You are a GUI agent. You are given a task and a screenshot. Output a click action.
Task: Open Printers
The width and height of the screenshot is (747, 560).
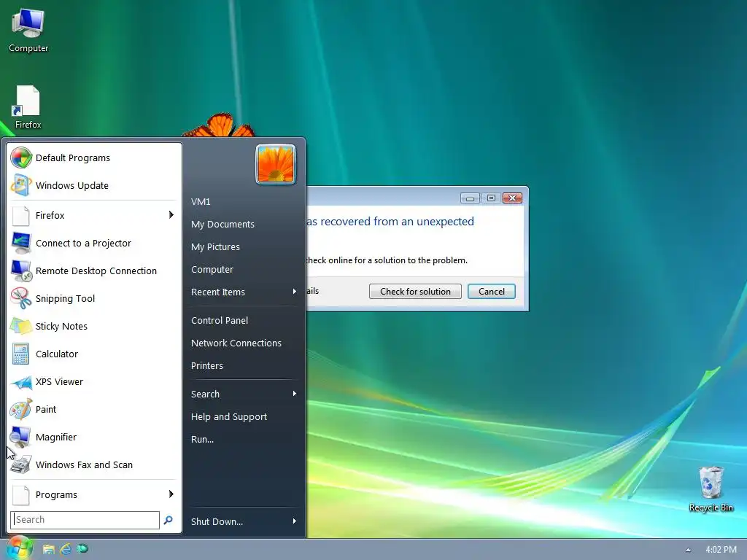tap(206, 366)
